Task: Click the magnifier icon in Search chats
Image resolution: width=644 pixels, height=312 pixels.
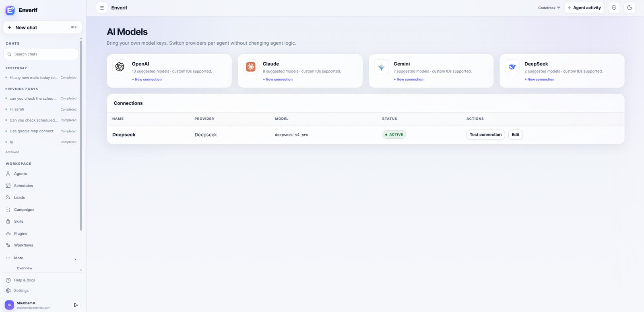Action: tap(9, 54)
